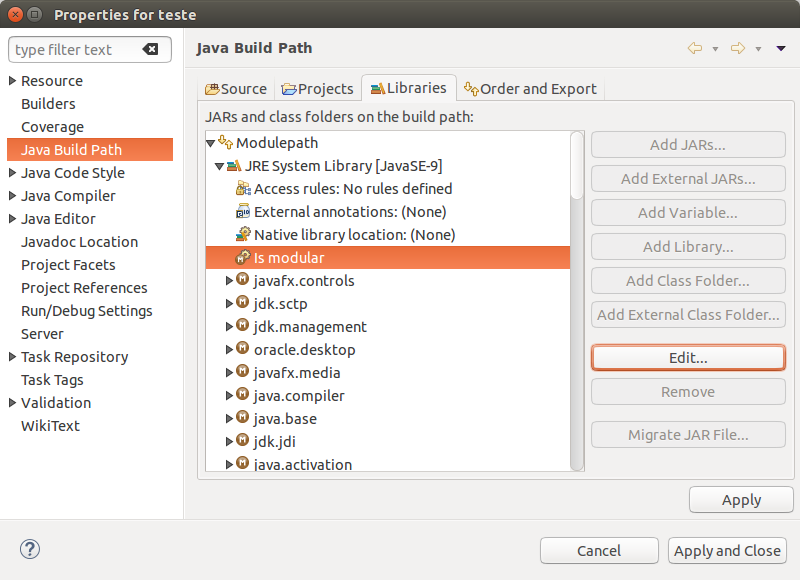
Task: Click the JRE System Library icon
Action: click(234, 166)
